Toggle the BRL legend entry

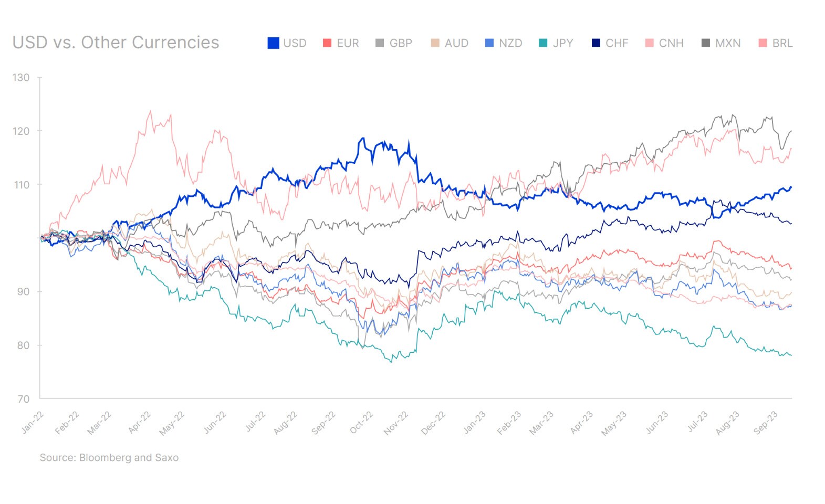(782, 43)
